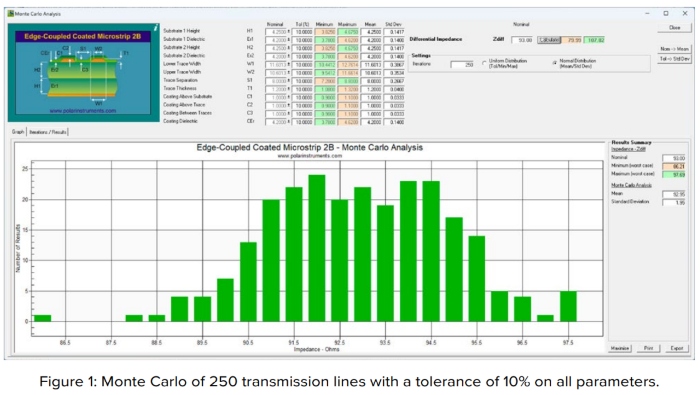Click the Maximise graph button
Viewport: 700px width, 395px height.
pyautogui.click(x=620, y=348)
